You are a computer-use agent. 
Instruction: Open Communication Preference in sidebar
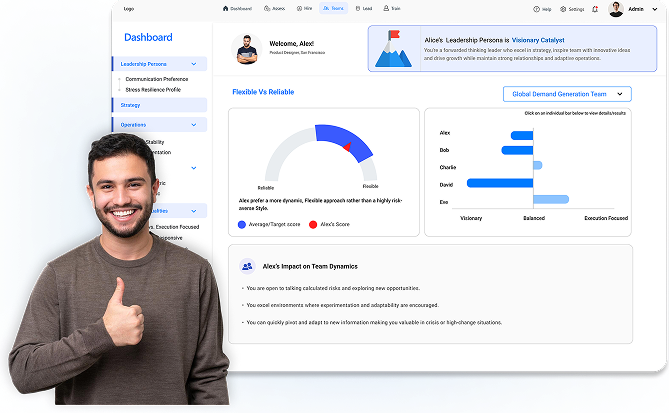[157, 79]
